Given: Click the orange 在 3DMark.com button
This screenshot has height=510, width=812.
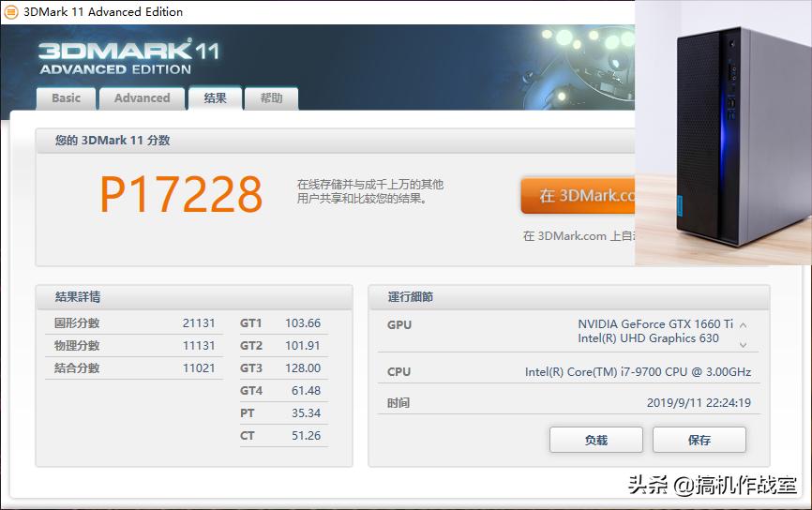Looking at the screenshot, I should click(x=578, y=195).
